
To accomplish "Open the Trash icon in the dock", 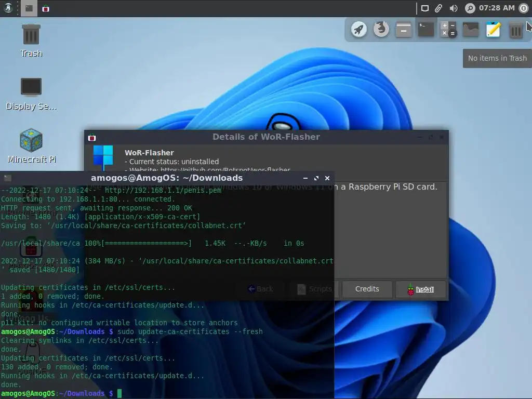I will [x=516, y=31].
